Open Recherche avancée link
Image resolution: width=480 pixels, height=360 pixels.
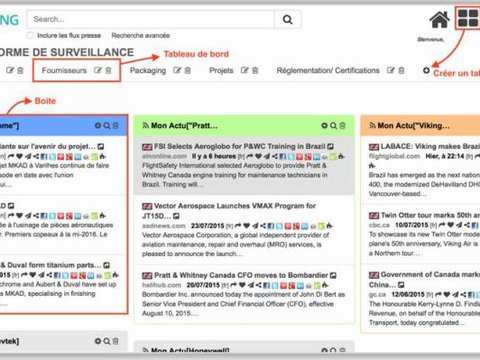[x=140, y=35]
